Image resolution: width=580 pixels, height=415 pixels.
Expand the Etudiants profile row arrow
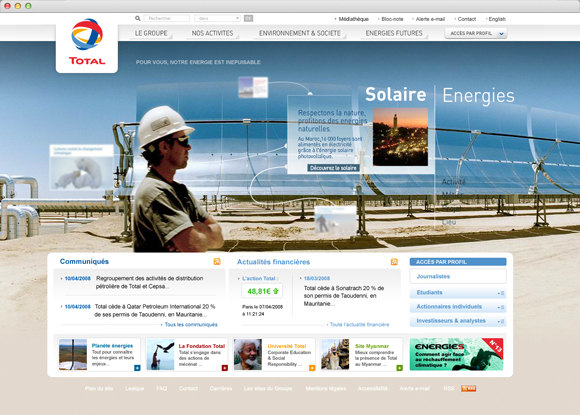pos(501,293)
